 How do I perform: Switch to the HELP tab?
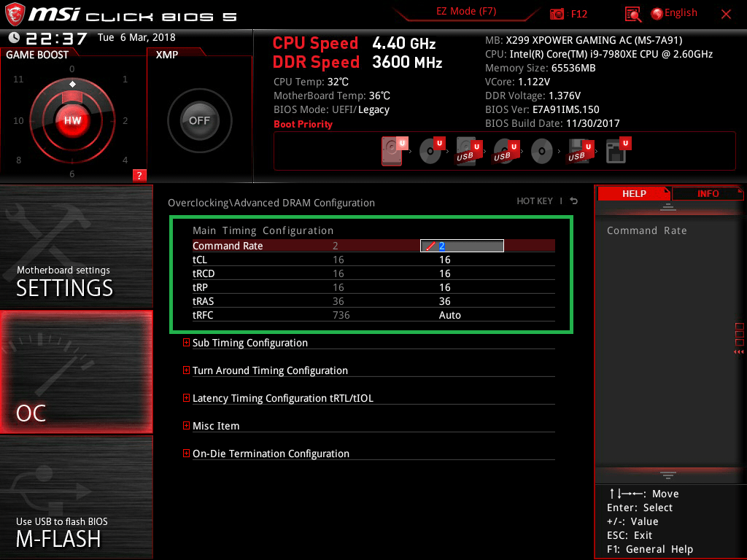(x=634, y=194)
